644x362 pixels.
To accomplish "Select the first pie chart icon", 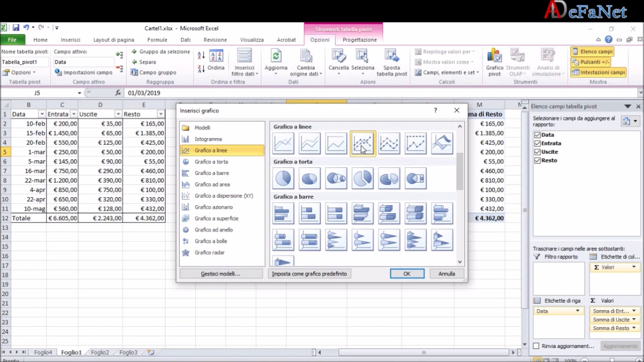I will tap(283, 178).
